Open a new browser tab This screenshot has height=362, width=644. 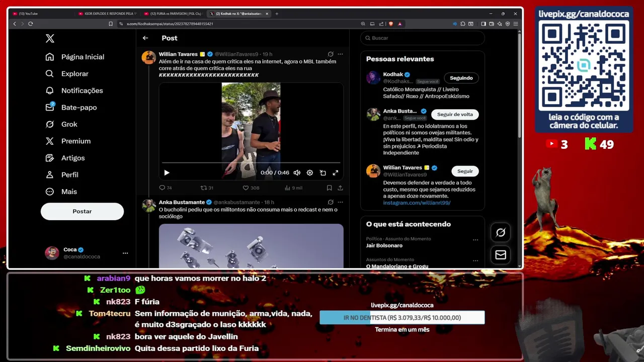[277, 14]
